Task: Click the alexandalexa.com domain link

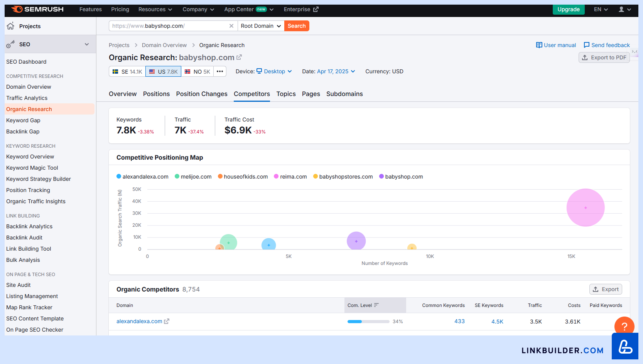Action: [x=139, y=321]
